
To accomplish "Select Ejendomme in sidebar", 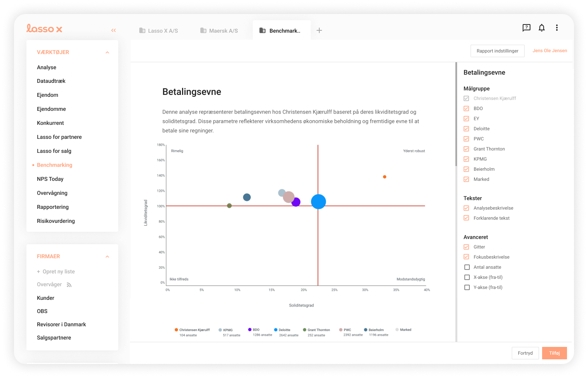I will pos(51,109).
